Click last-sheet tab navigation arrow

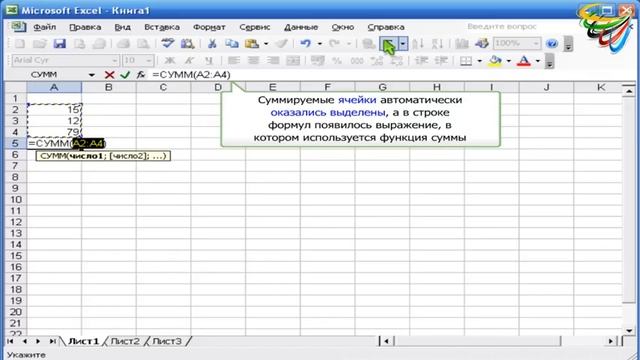coord(52,341)
